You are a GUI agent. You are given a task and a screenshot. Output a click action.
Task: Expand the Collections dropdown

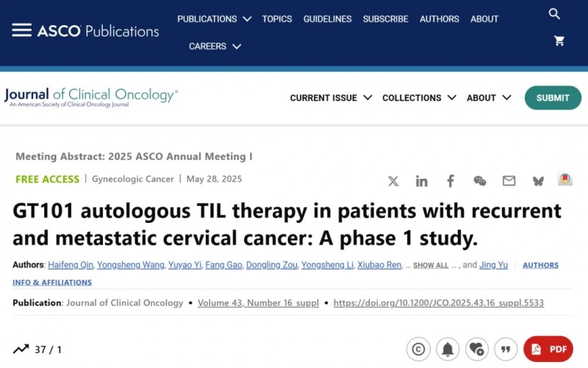pos(419,98)
